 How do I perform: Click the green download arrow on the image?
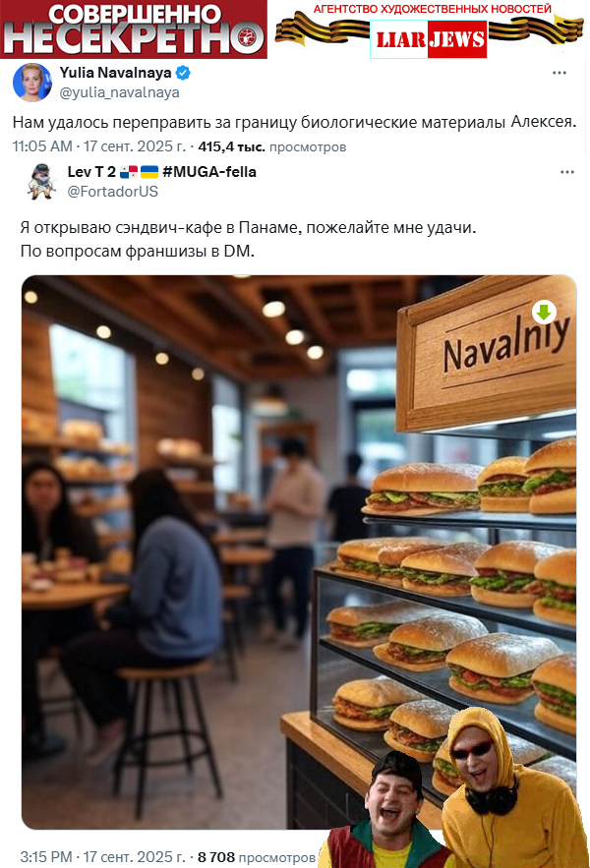544,313
